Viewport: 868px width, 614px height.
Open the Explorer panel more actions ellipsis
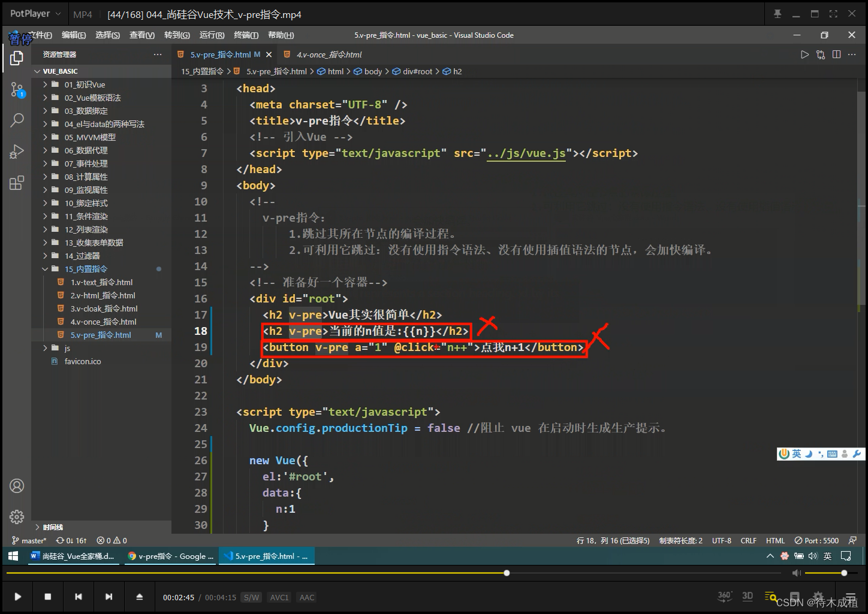tap(158, 55)
